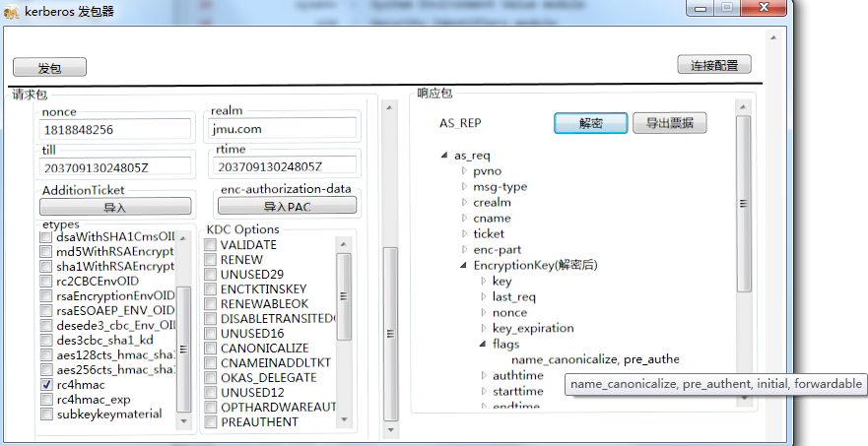Enable CNAMEINADDLTKT KDC option
The width and height of the screenshot is (868, 446).
[x=211, y=363]
